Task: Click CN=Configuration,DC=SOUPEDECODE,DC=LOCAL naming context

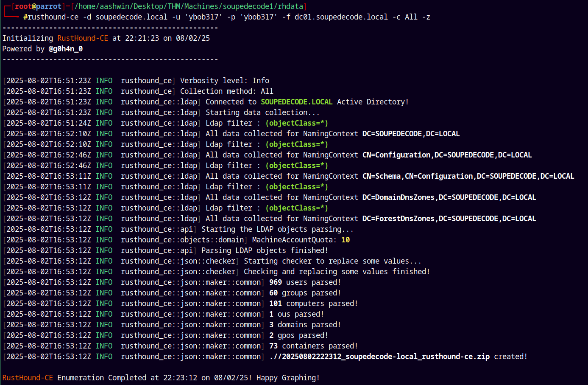Action: tap(447, 155)
